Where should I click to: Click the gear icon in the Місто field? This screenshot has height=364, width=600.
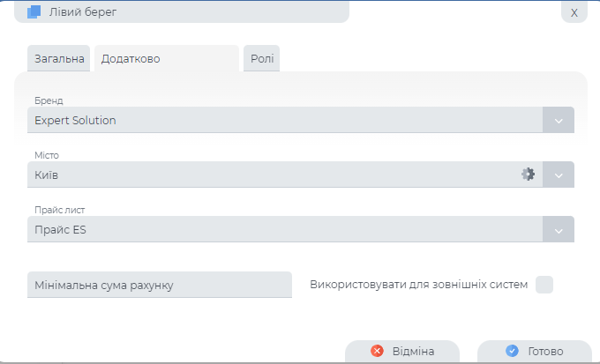click(528, 175)
